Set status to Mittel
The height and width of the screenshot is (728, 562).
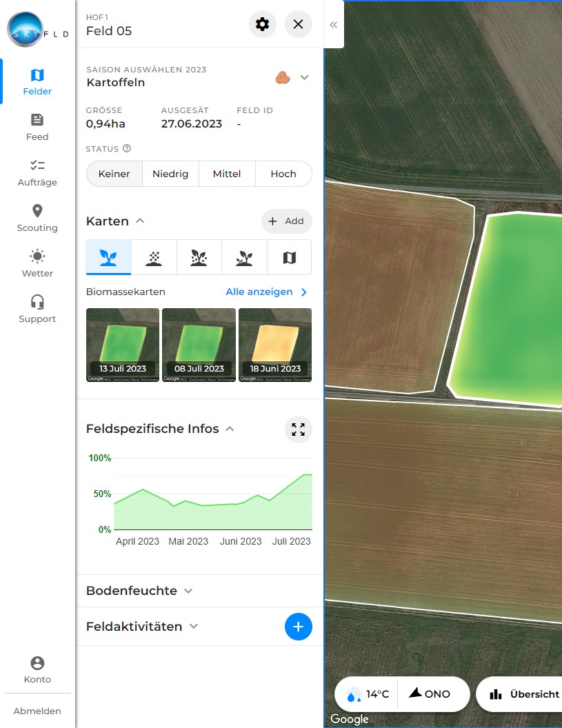point(227,174)
